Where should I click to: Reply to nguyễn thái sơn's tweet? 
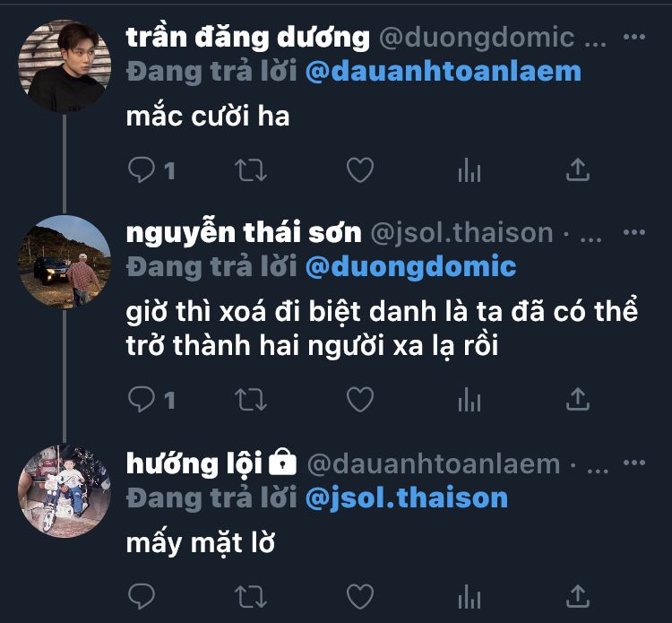(142, 399)
